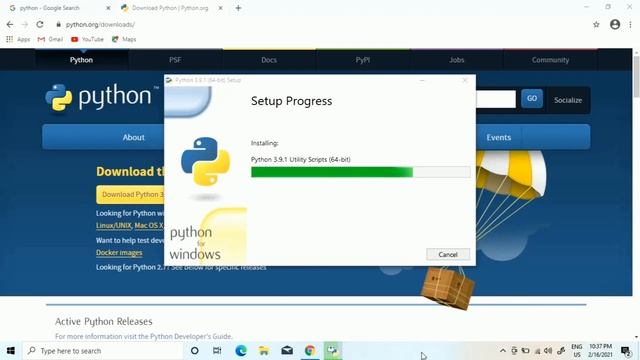The height and width of the screenshot is (360, 640).
Task: Click the green installation progress bar
Action: pos(360,172)
